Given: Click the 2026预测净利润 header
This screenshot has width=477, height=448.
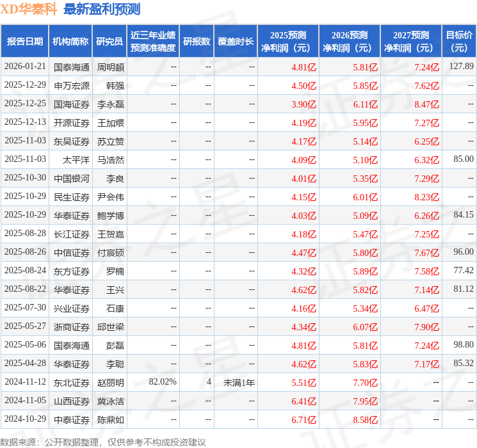Looking at the screenshot, I should click(350, 42).
